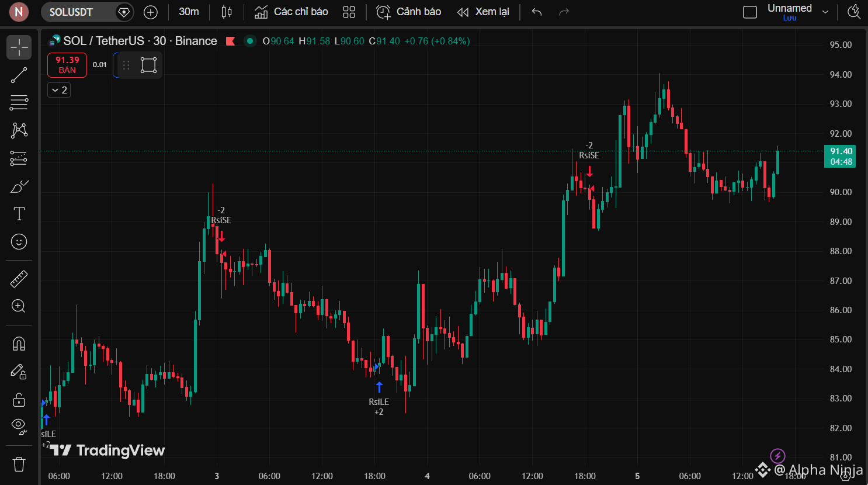Image resolution: width=868 pixels, height=485 pixels.
Task: Toggle the green market status dot
Action: pos(250,41)
